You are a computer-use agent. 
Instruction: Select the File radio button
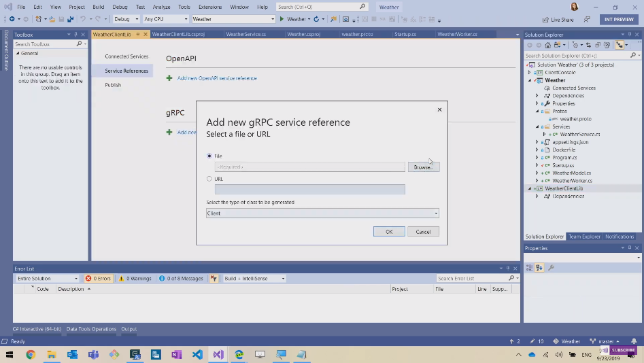click(x=209, y=156)
